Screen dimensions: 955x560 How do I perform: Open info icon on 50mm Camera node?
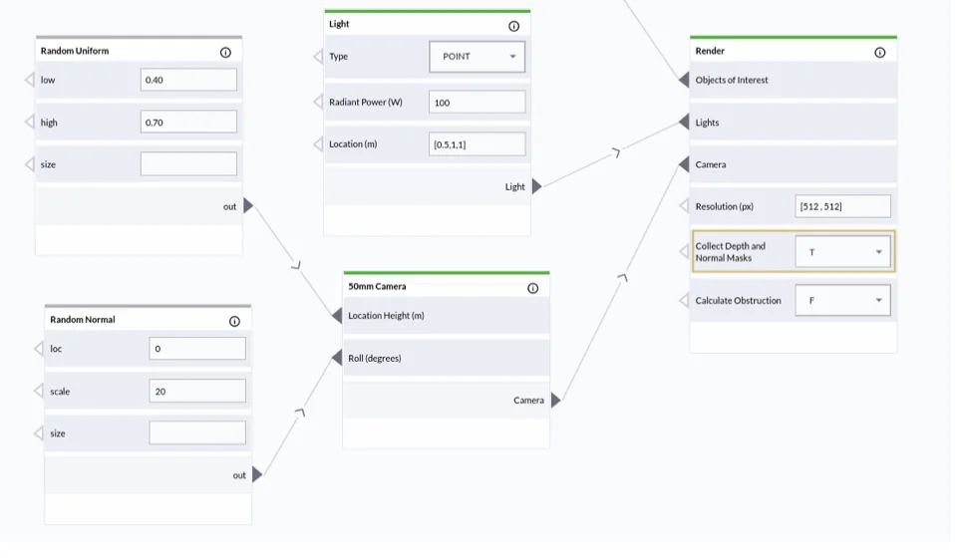tap(533, 288)
